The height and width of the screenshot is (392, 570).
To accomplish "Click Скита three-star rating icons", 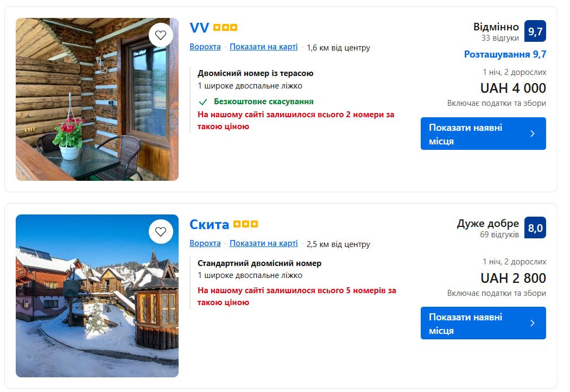I will 245,224.
